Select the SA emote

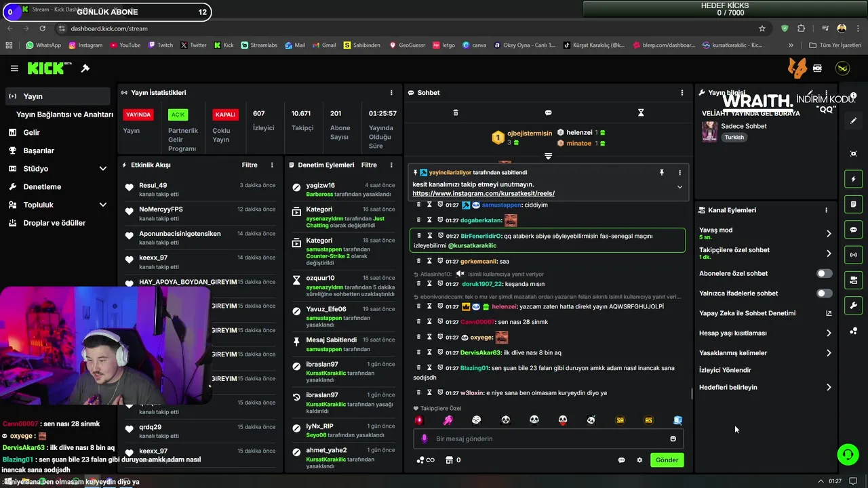click(620, 420)
